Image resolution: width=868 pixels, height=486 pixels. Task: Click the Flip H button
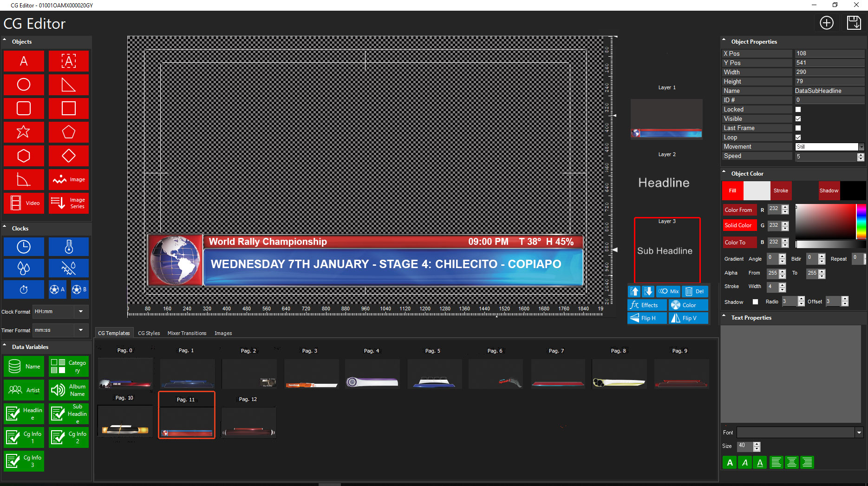[647, 318]
